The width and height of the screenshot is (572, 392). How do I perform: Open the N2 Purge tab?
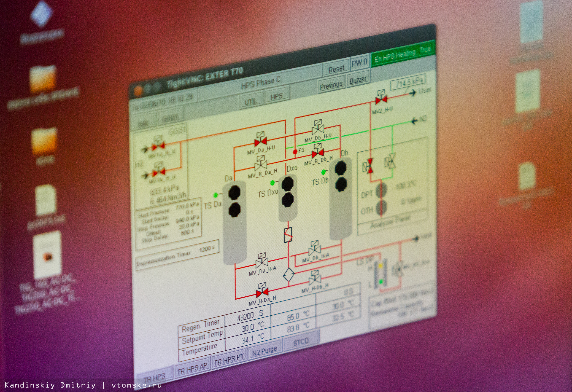(264, 351)
